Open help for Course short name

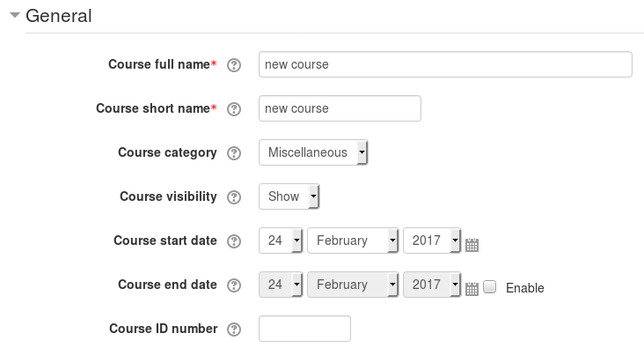click(234, 109)
